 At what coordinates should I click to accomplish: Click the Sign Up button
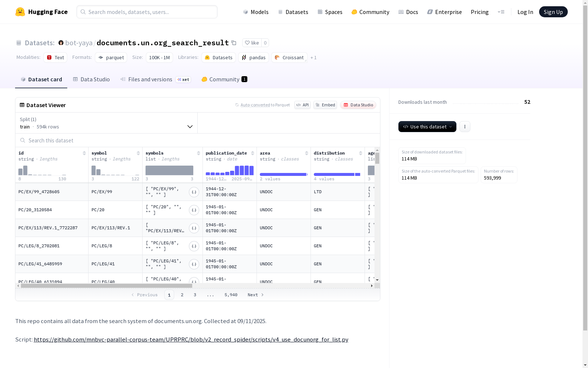tap(553, 12)
